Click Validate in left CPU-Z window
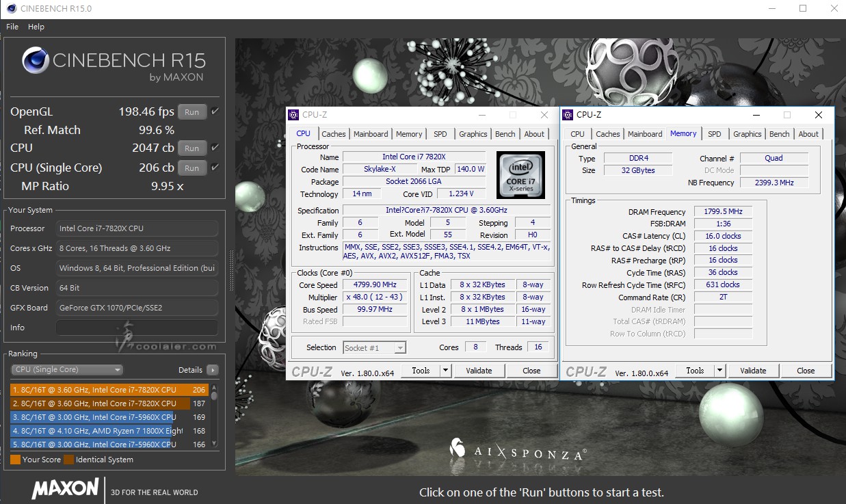The width and height of the screenshot is (846, 504). tap(479, 371)
